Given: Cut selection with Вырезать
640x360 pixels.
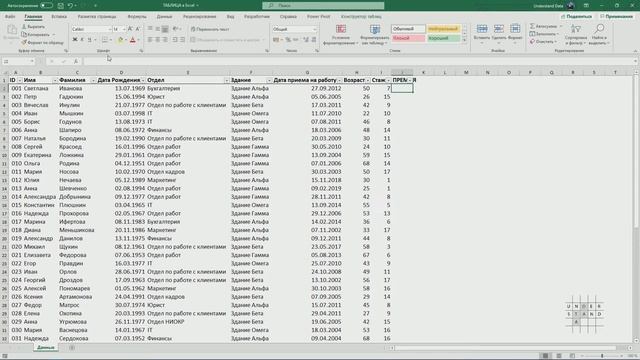Looking at the screenshot, I should [33, 27].
